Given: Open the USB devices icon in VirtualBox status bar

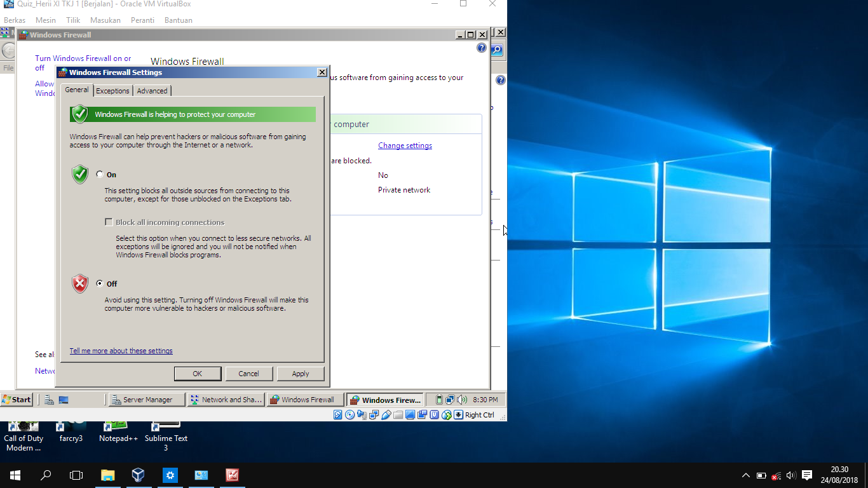Looking at the screenshot, I should pyautogui.click(x=386, y=415).
